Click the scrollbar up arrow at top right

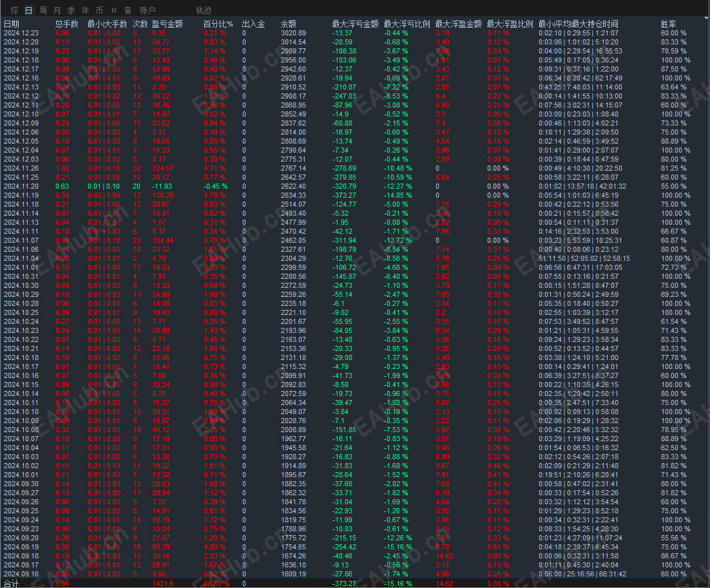pos(707,19)
